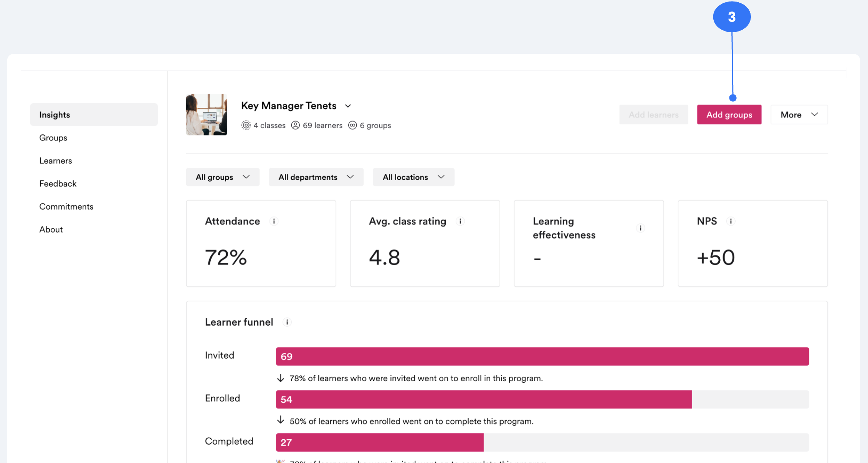Click the Avg. class rating info icon
The height and width of the screenshot is (463, 868).
460,221
